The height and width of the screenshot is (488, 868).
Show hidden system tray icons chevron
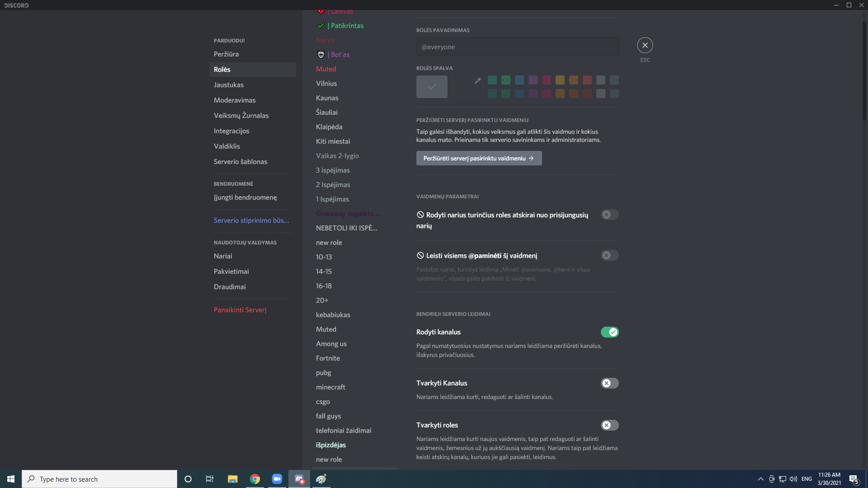[760, 479]
